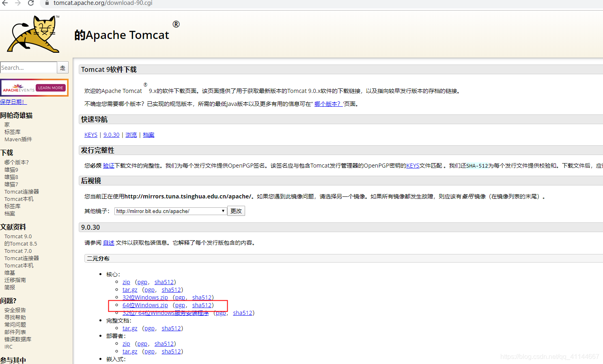Viewport: 603px width, 364px height.
Task: Click the 更改 mirror button
Action: point(236,211)
